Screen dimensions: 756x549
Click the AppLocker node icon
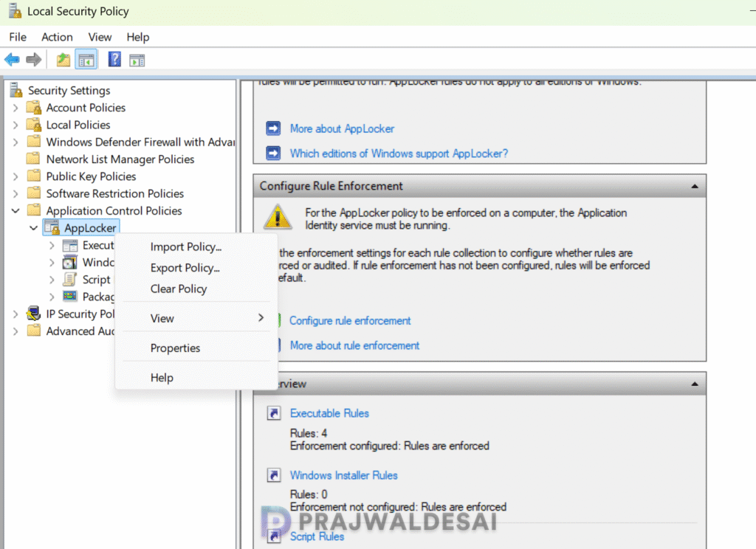[52, 227]
